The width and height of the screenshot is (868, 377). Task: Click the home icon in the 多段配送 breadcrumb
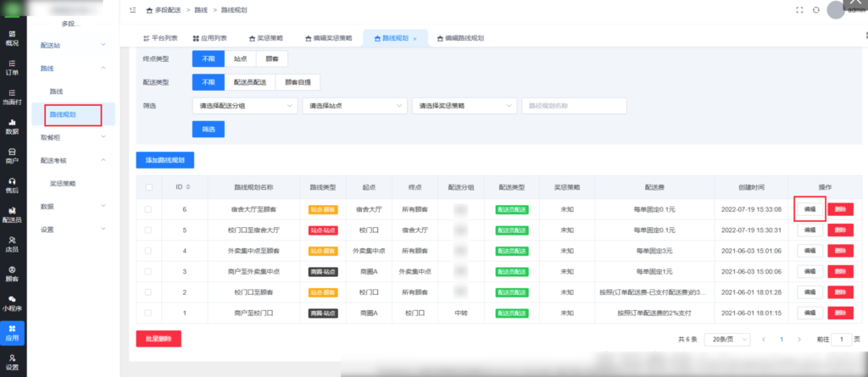(149, 10)
